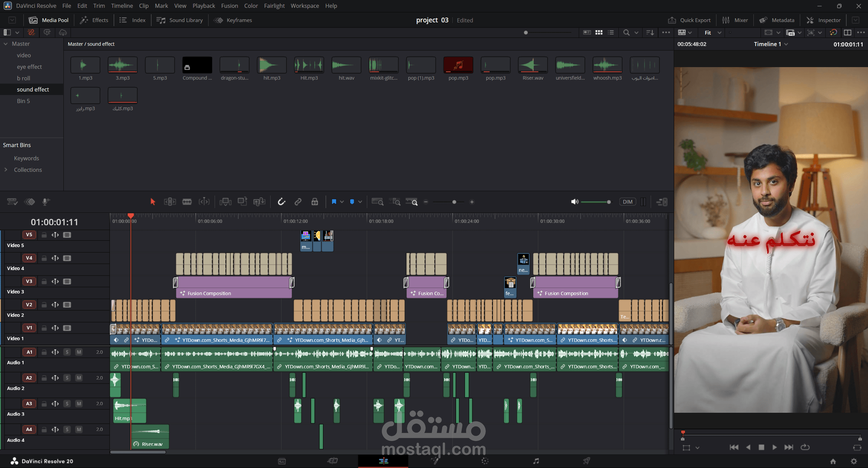The image size is (868, 468).
Task: Click the Insert Clip icon
Action: [x=225, y=202]
